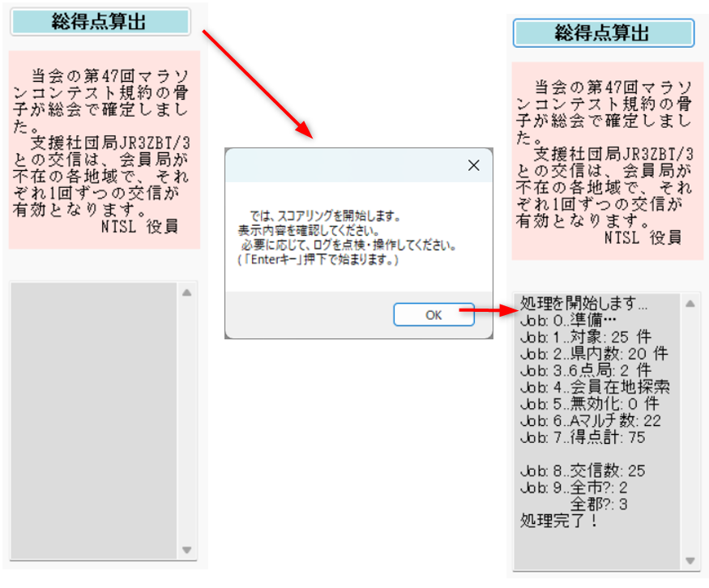This screenshot has height=588, width=709.
Task: Select the Job 8 交信数: 25 line
Action: (582, 471)
